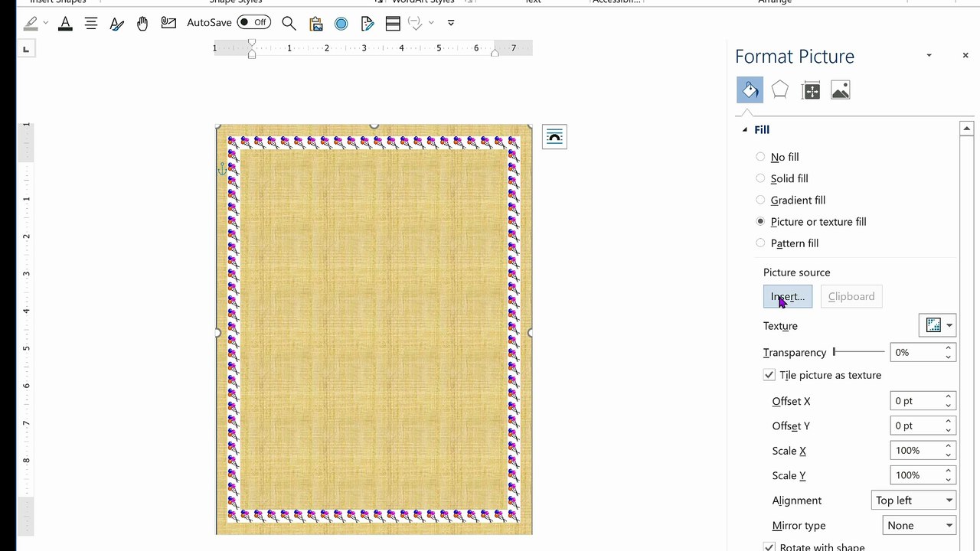This screenshot has width=980, height=551.
Task: Click the center align lines icon
Action: click(91, 24)
